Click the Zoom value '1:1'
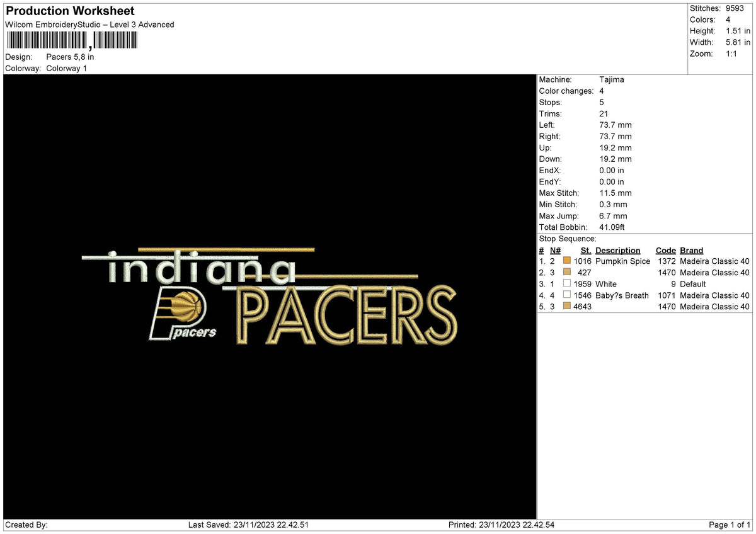This screenshot has height=534, width=756. [732, 54]
